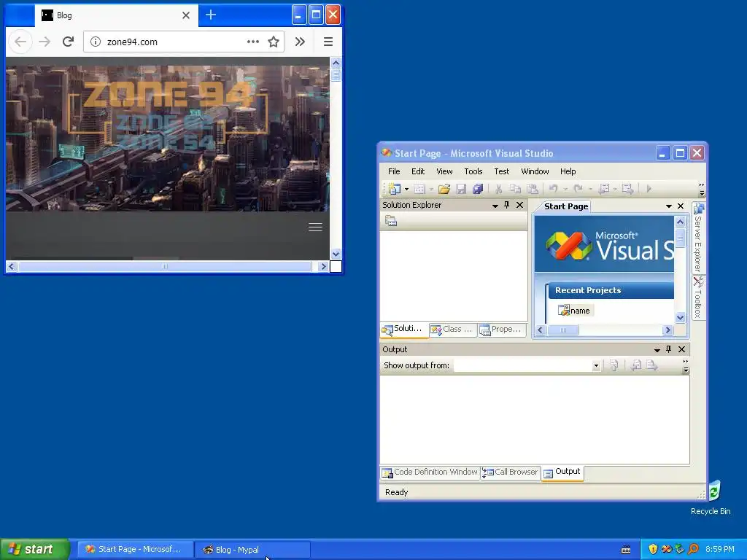Open the Server Explorer side tab

[698, 237]
